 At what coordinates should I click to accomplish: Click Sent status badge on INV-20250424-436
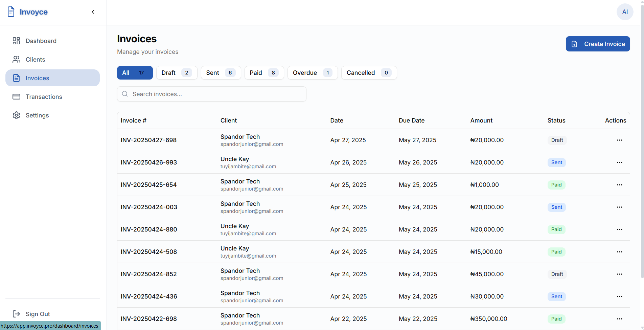coord(557,296)
